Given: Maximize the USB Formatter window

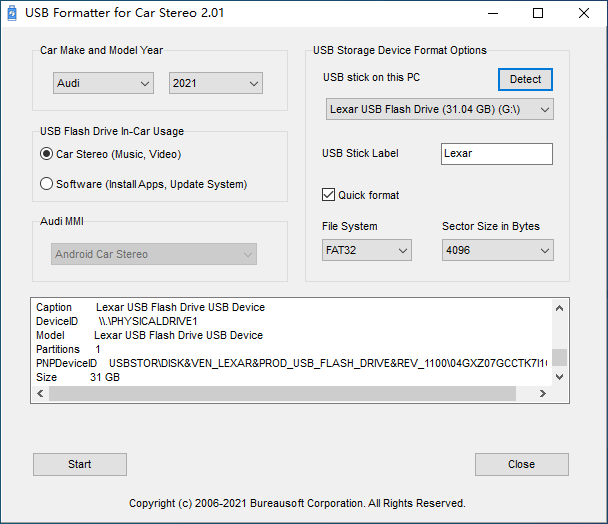Looking at the screenshot, I should tap(538, 13).
